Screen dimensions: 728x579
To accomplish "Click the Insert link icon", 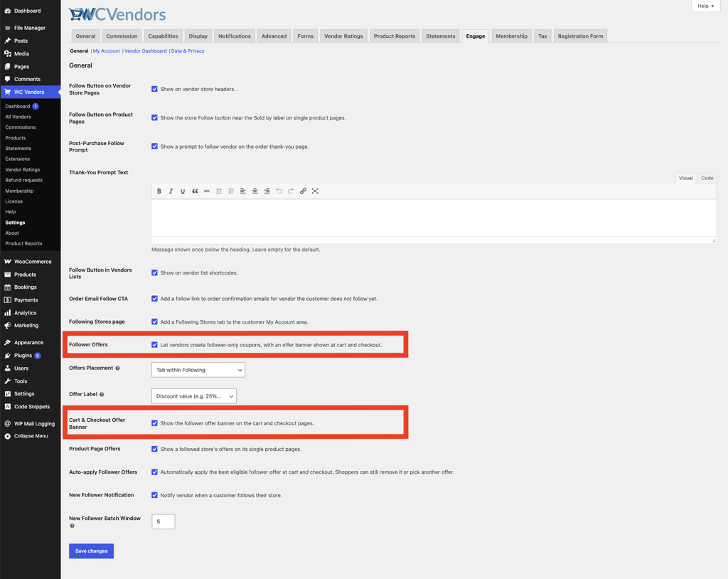I will point(303,191).
